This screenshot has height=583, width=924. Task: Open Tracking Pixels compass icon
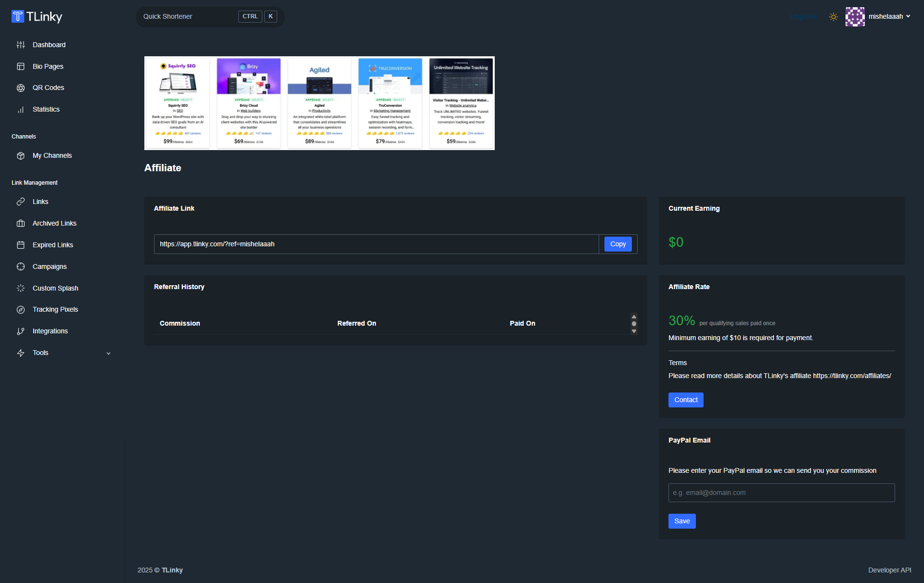pyautogui.click(x=21, y=310)
